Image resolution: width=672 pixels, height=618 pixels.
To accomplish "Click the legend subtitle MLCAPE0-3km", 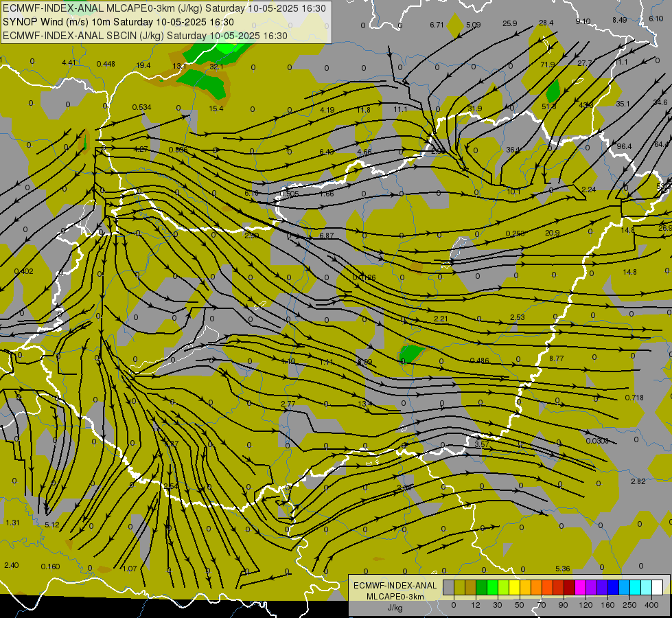I will point(395,597).
